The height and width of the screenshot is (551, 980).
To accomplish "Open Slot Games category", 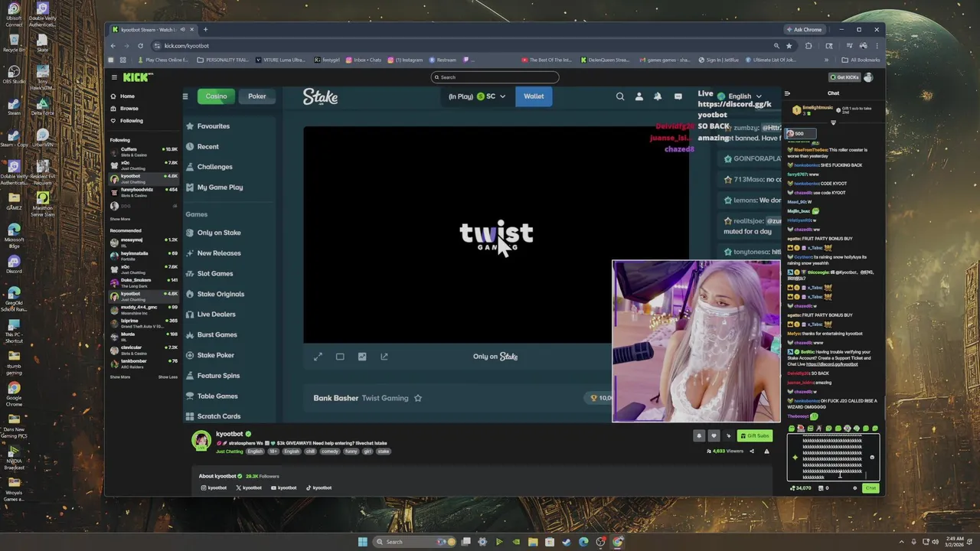I will coord(209,273).
